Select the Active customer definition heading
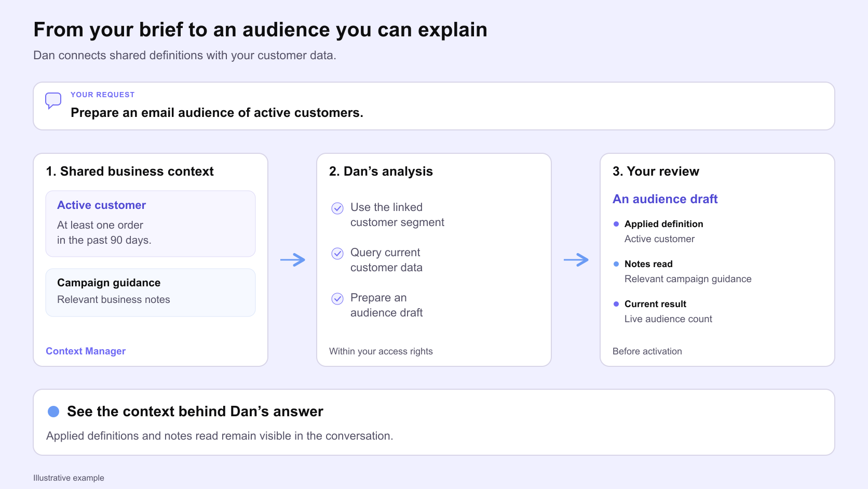Viewport: 868px width, 489px height. 101,205
